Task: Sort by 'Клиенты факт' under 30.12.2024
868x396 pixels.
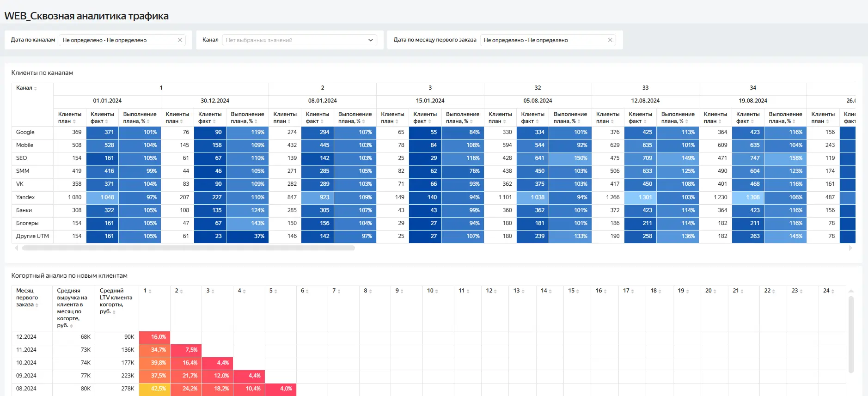Action: [214, 122]
